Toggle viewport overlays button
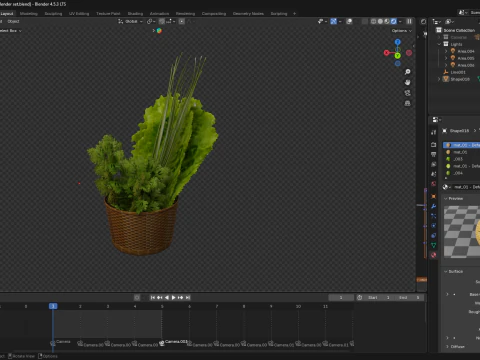 (349, 21)
